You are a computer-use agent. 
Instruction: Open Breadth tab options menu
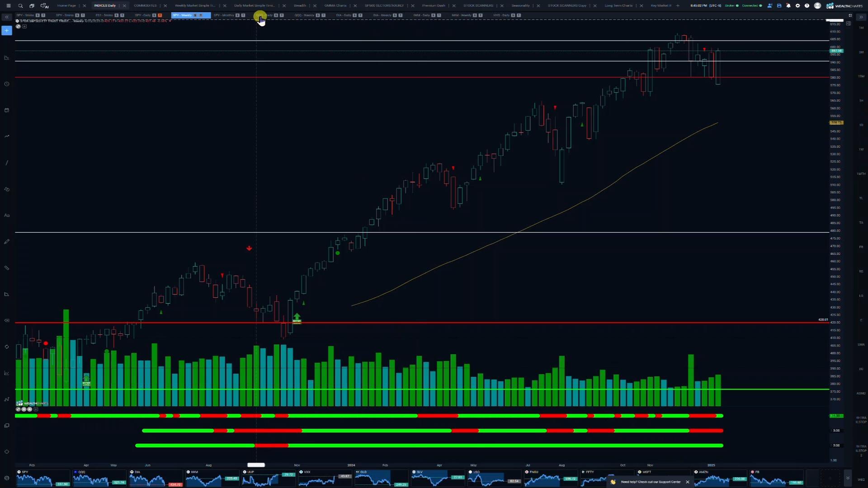(310, 5)
